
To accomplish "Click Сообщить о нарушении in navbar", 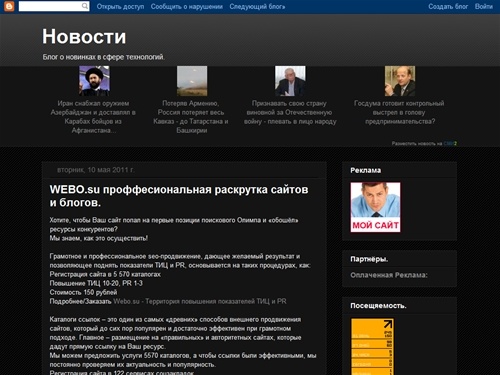I will 187,6.
